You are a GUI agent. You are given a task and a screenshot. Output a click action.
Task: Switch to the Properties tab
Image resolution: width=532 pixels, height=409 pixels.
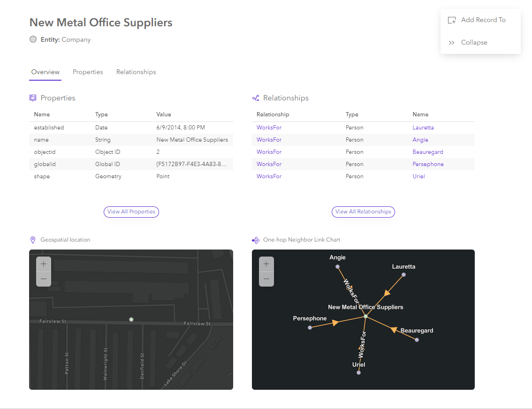pos(88,72)
